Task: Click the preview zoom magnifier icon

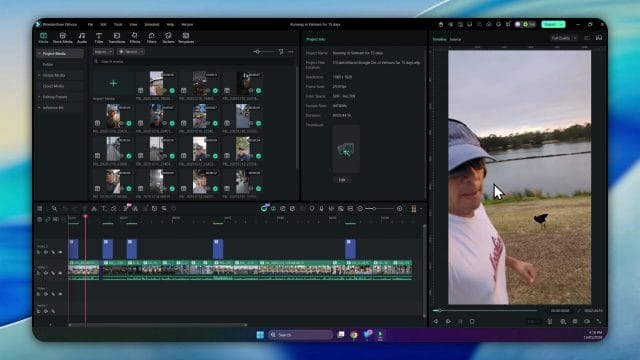Action: pos(563,322)
